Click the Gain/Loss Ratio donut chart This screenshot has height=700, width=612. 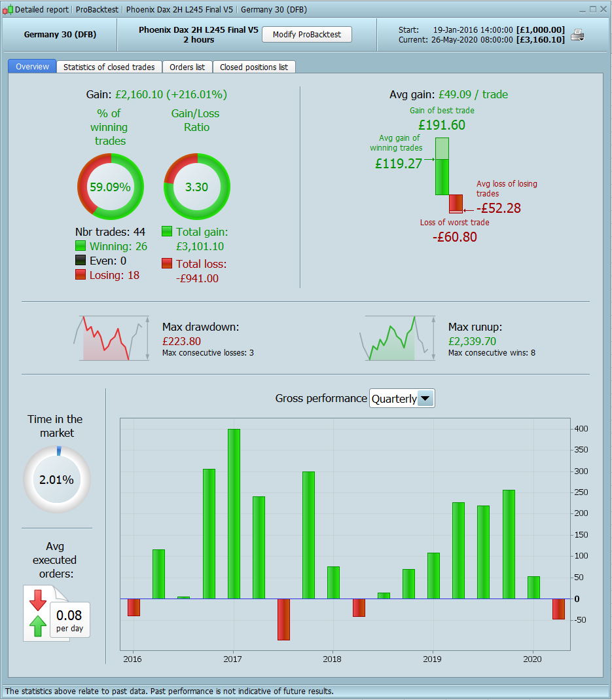click(x=197, y=187)
